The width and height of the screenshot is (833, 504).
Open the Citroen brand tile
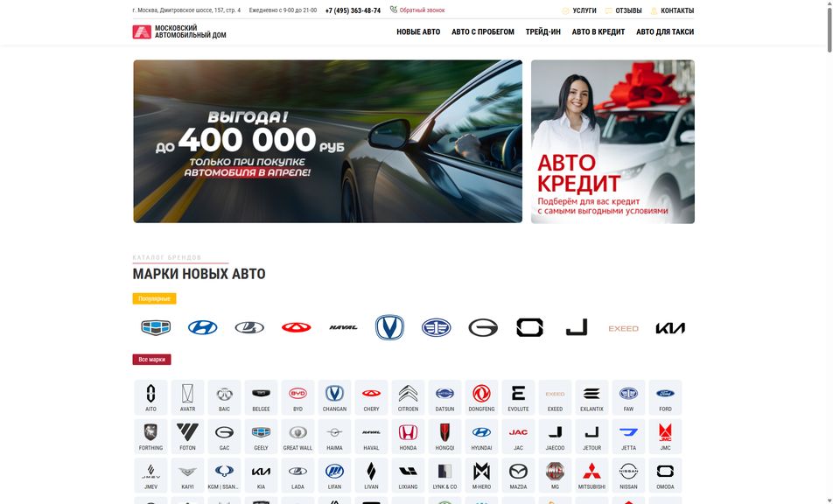pyautogui.click(x=408, y=397)
